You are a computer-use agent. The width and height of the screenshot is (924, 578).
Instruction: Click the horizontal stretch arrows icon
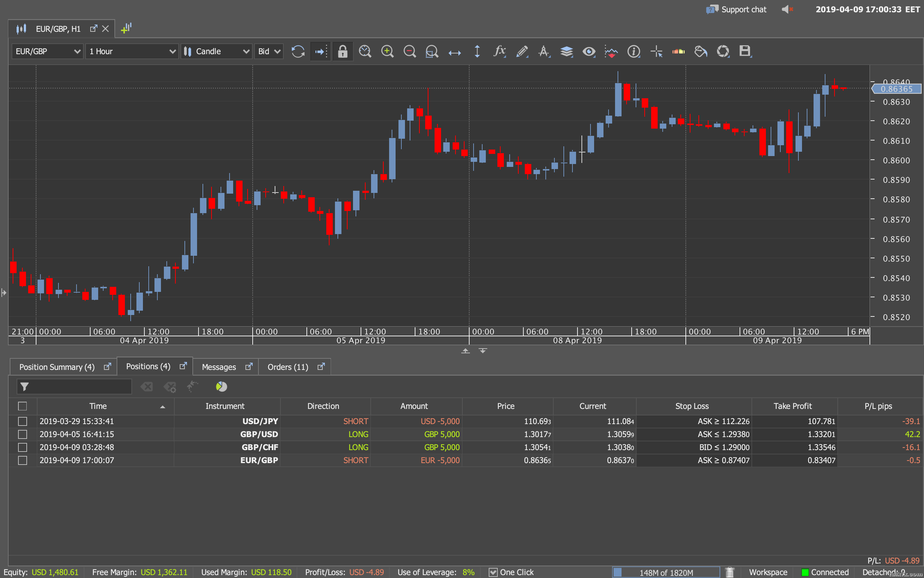(454, 53)
